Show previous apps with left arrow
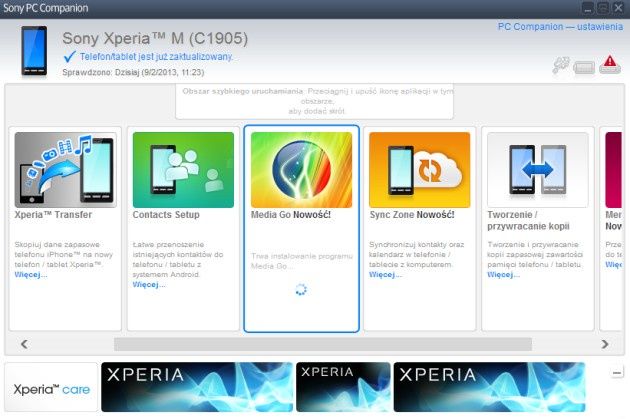 (25, 344)
